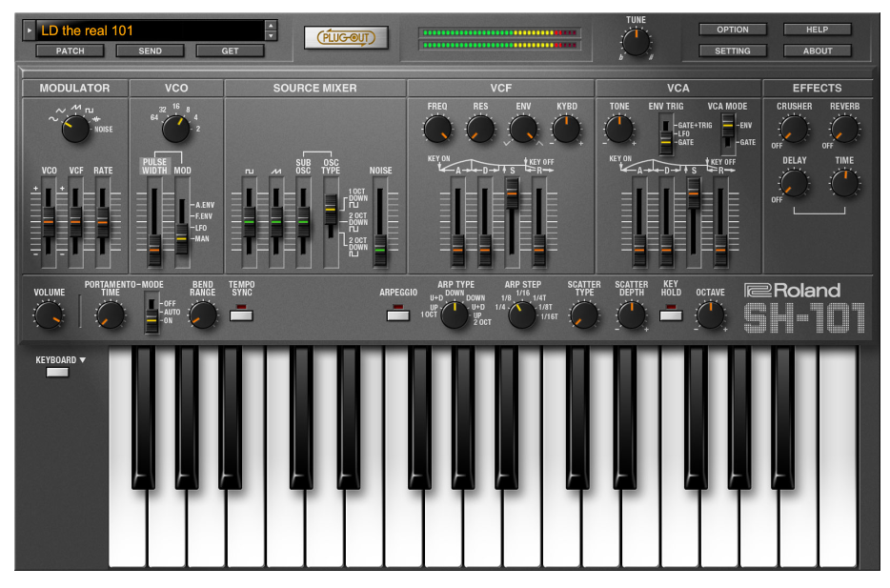Open the SETTING button

(733, 51)
